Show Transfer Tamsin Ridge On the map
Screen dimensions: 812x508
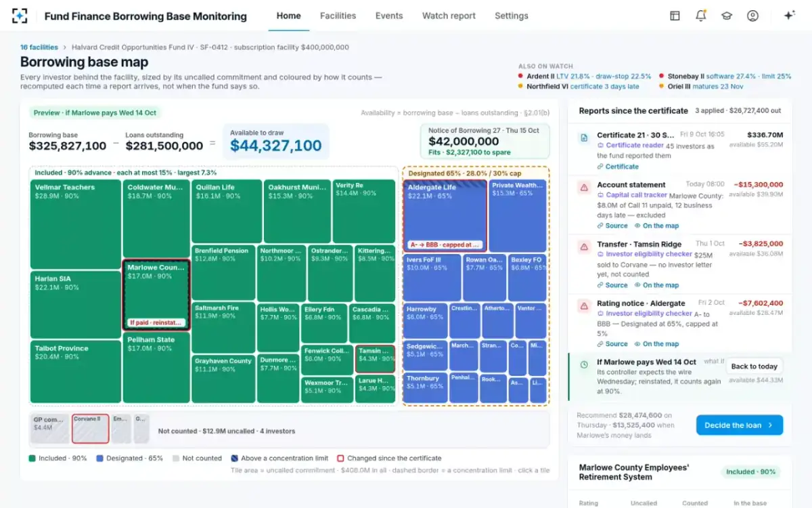656,285
